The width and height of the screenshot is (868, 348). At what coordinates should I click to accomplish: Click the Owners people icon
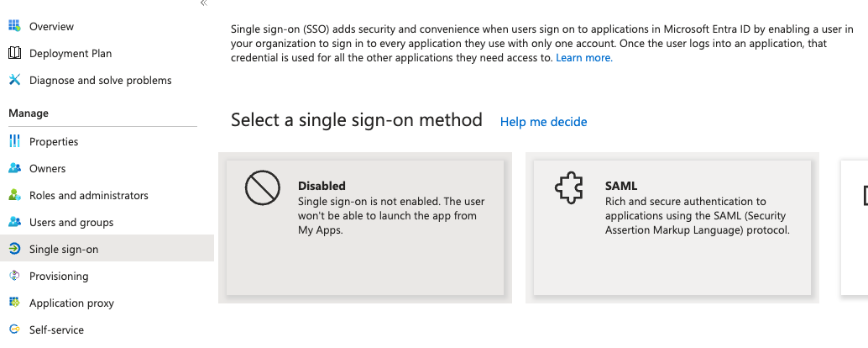(15, 168)
